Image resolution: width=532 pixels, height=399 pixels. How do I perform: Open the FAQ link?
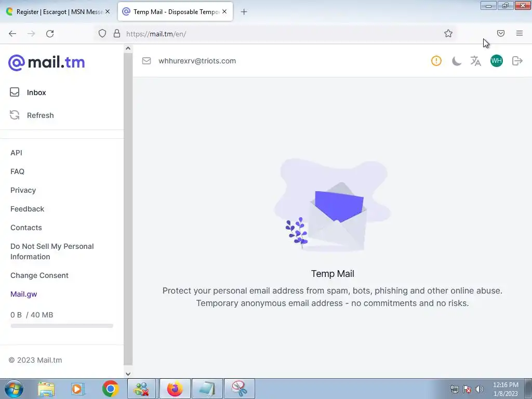click(17, 171)
